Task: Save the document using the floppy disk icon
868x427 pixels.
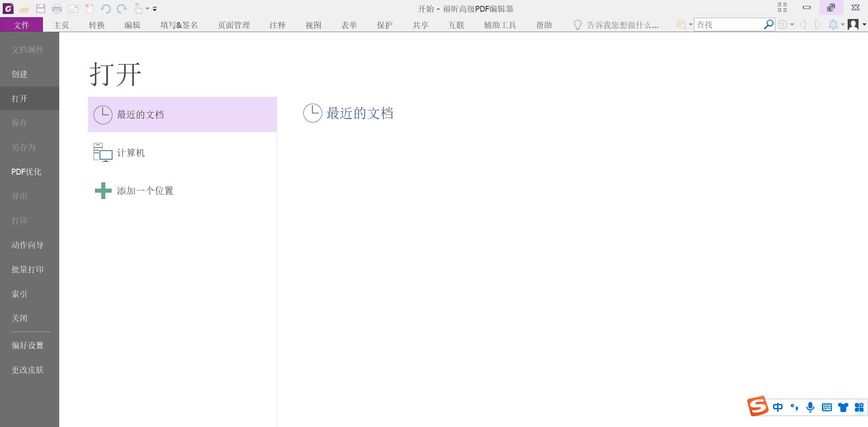Action: pyautogui.click(x=41, y=8)
